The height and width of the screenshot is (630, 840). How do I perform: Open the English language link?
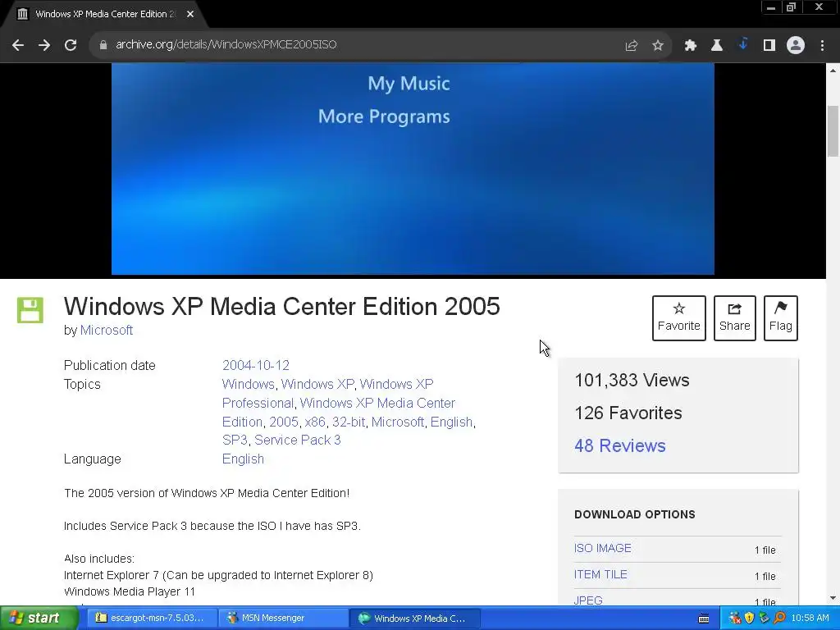click(243, 459)
